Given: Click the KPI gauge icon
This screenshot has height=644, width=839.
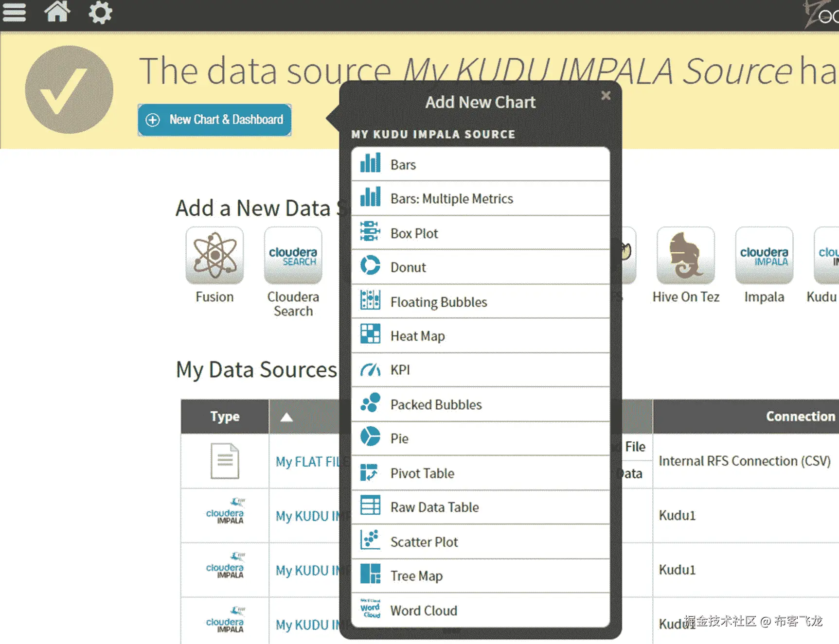Looking at the screenshot, I should click(370, 369).
